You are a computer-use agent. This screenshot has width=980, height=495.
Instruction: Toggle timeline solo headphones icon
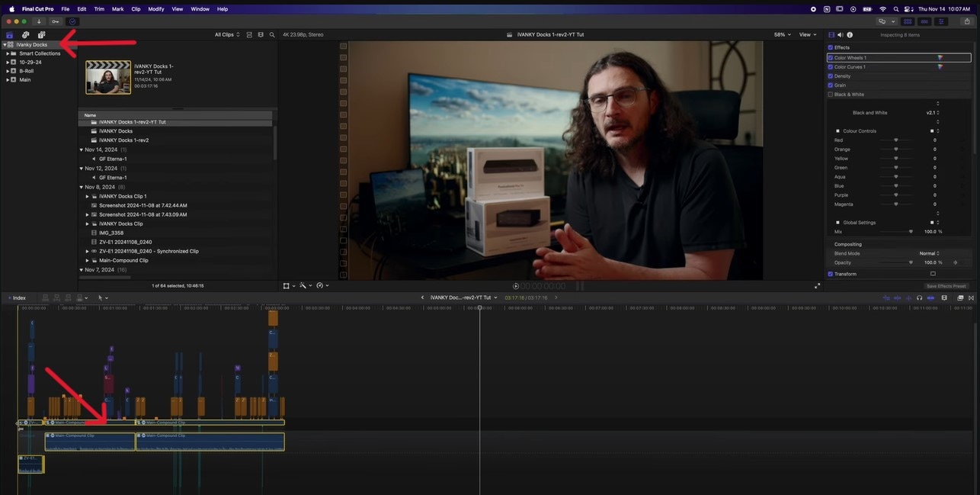(x=919, y=297)
